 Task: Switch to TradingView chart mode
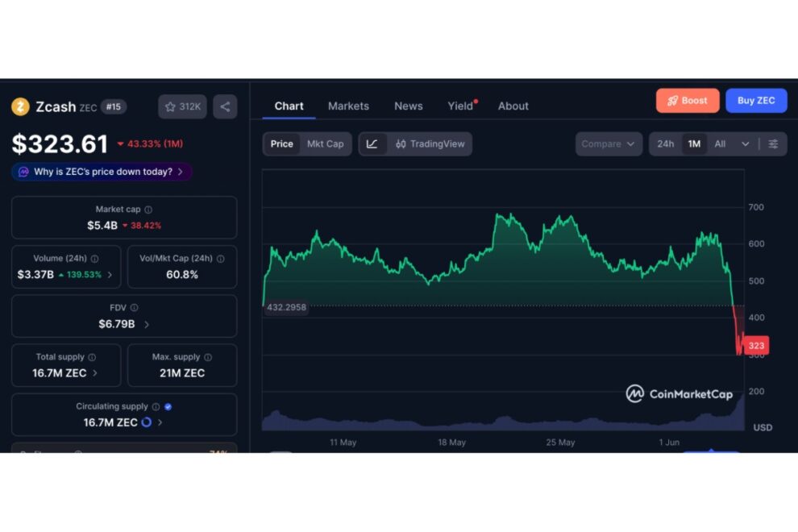click(430, 144)
